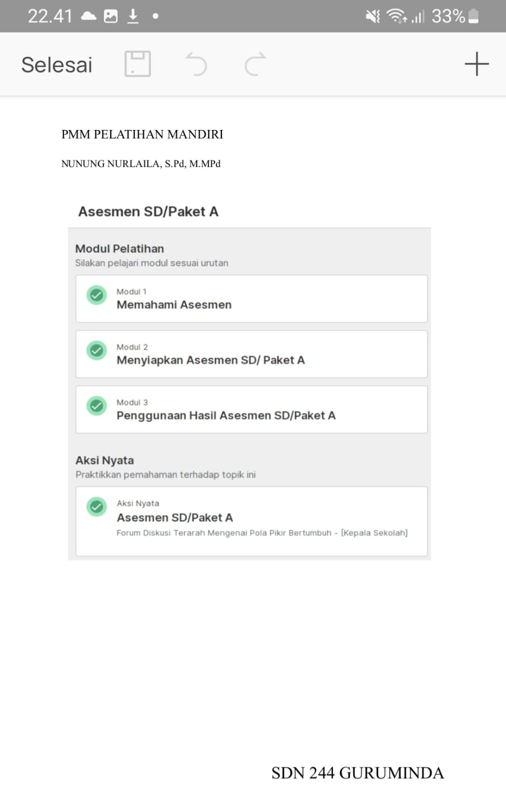Tap the undo arrow icon
Image resolution: width=506 pixels, height=812 pixels.
coord(196,64)
